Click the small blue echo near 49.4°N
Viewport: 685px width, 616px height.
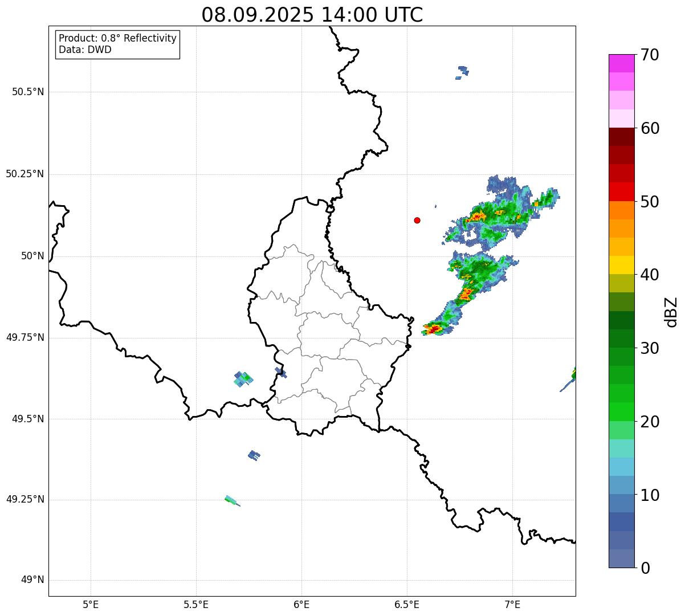tap(254, 455)
